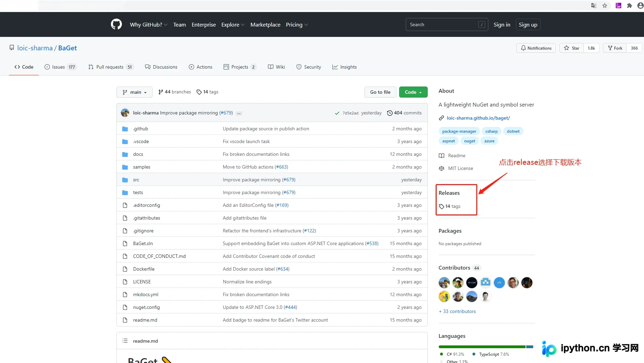This screenshot has height=363, width=644.
Task: Open the Releases link
Action: pos(449,193)
